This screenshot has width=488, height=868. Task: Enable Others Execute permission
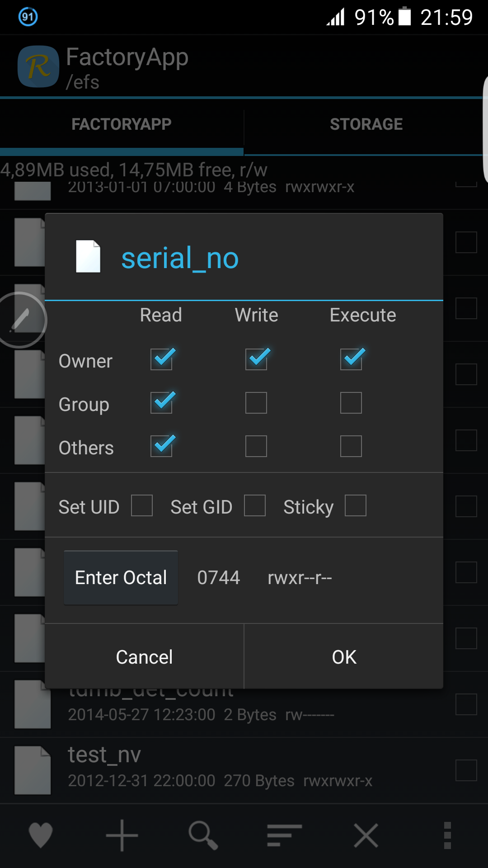351,446
